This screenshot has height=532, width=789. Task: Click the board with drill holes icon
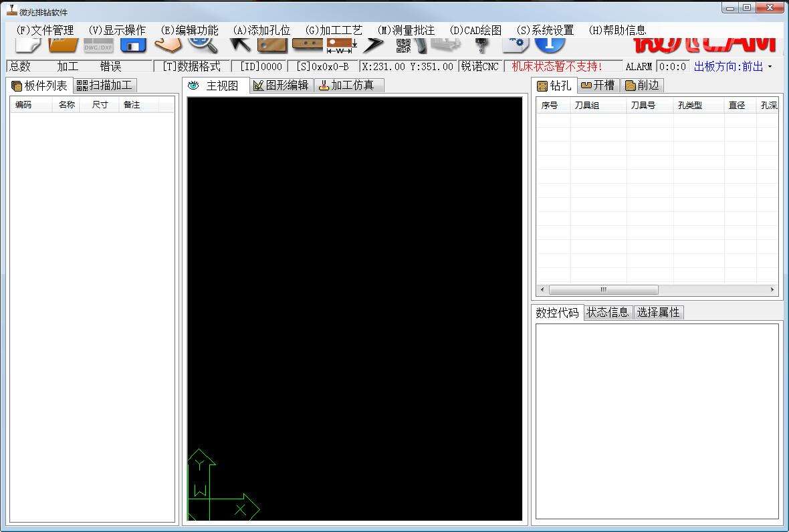[308, 45]
